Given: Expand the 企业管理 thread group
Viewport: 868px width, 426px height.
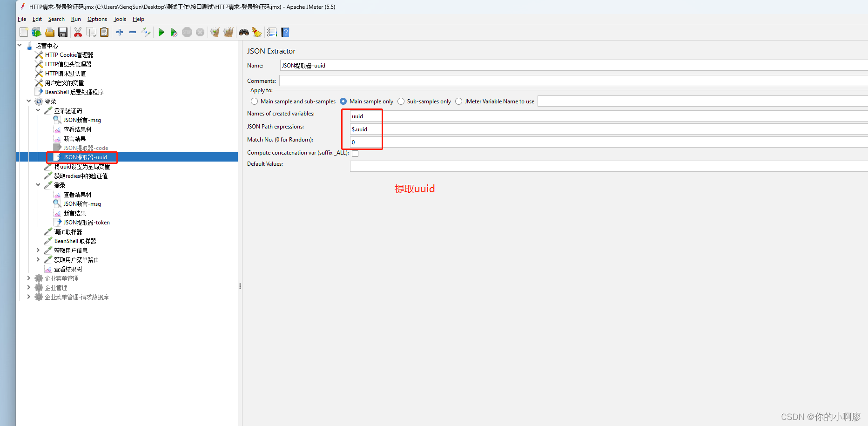Looking at the screenshot, I should pos(29,287).
